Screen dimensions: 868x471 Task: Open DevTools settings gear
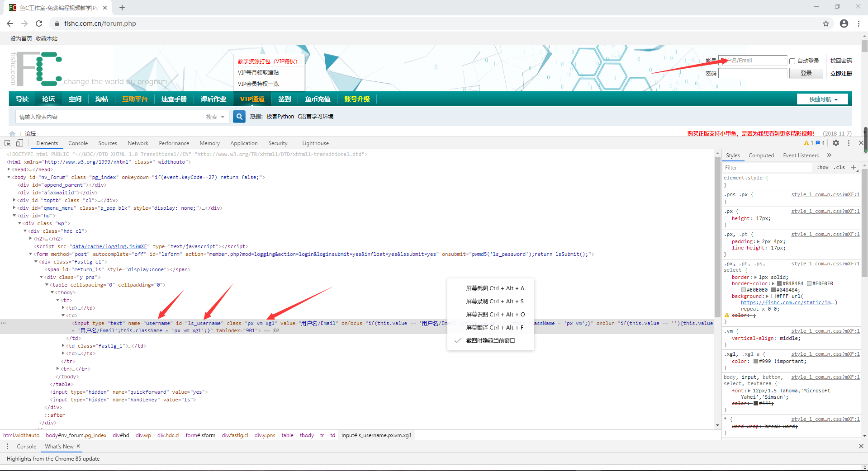836,143
